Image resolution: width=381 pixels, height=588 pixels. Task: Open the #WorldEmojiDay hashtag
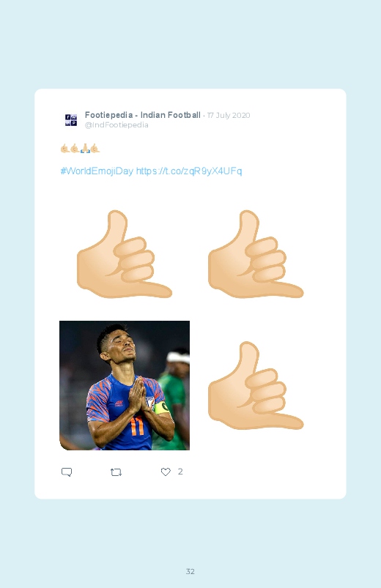click(x=97, y=171)
